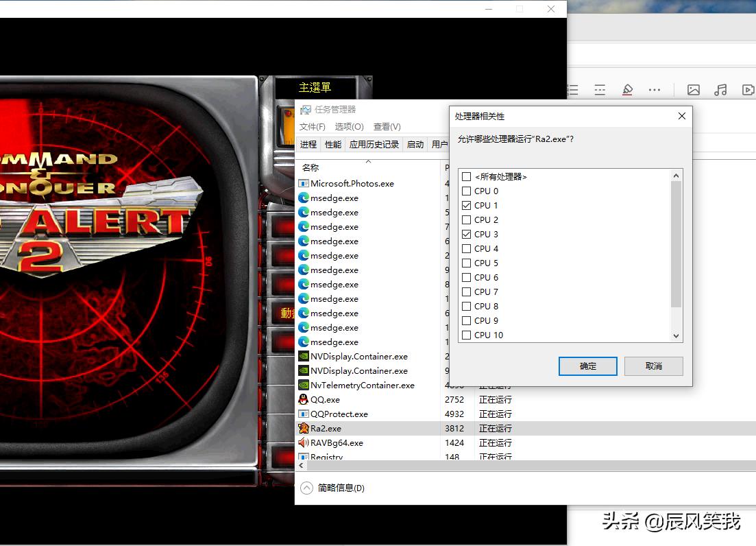Open the 查看(V) menu
Screen dimensions: 756x546
coord(387,126)
